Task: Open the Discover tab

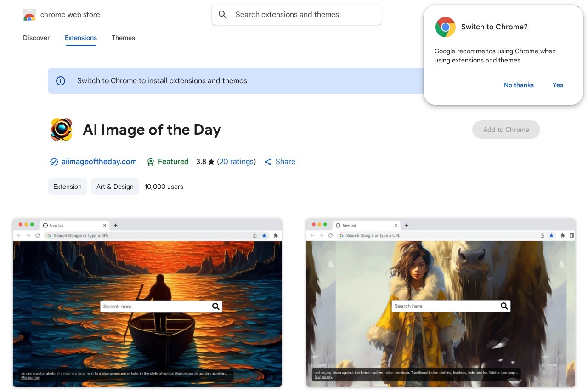Action: click(36, 38)
